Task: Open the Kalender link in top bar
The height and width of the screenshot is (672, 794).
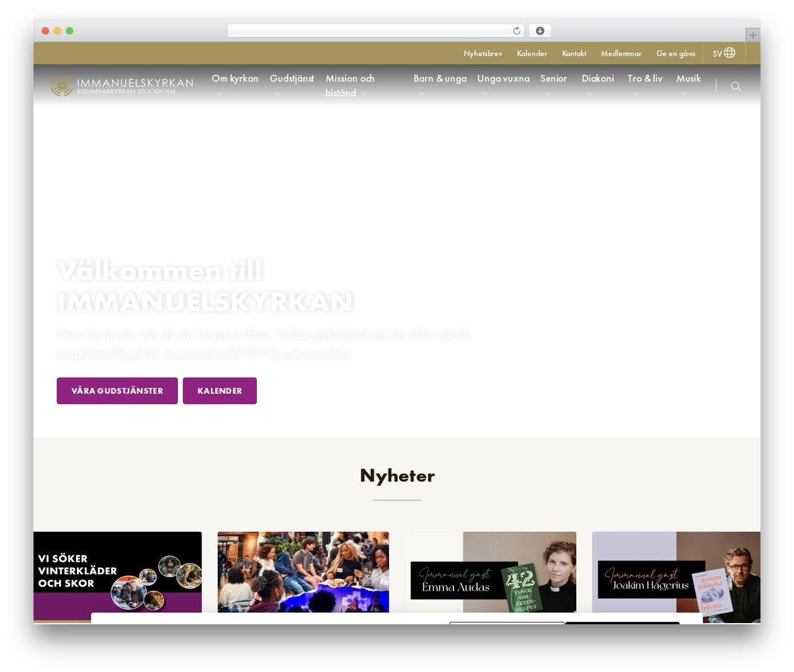Action: tap(532, 53)
